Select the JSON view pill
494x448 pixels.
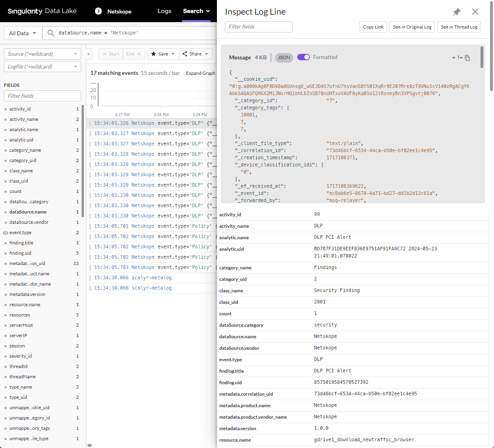(284, 57)
